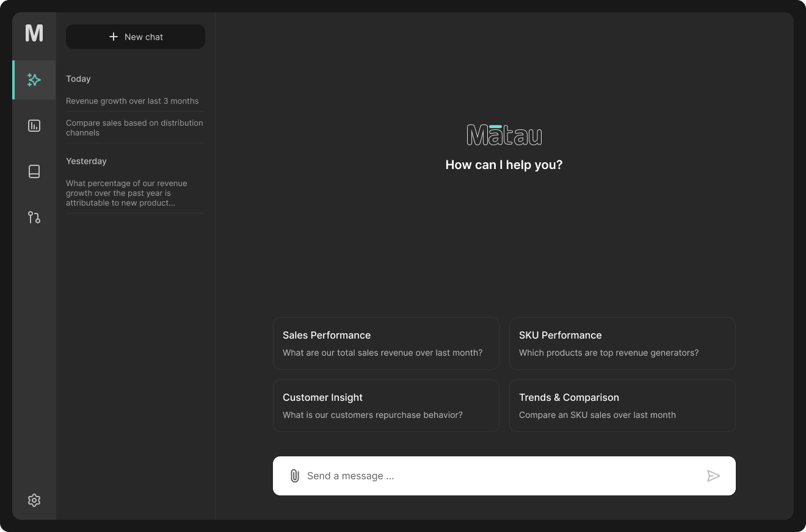Open the bar chart dashboard icon
The width and height of the screenshot is (806, 532).
(34, 126)
